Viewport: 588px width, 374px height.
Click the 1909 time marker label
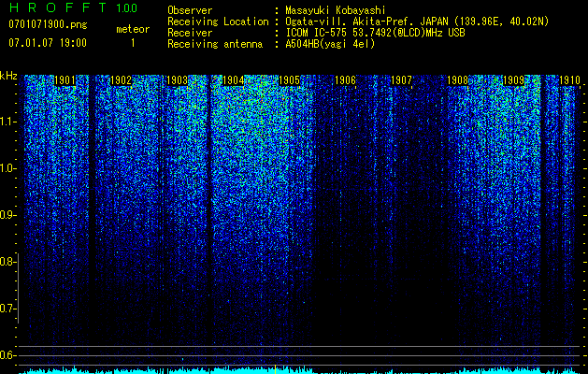coord(513,80)
